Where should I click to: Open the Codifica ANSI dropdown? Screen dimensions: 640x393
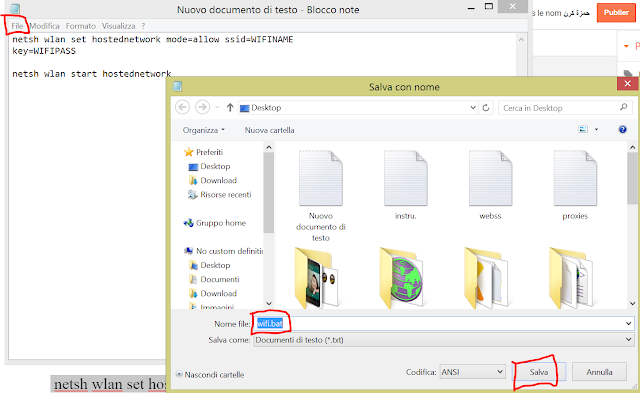(472, 372)
